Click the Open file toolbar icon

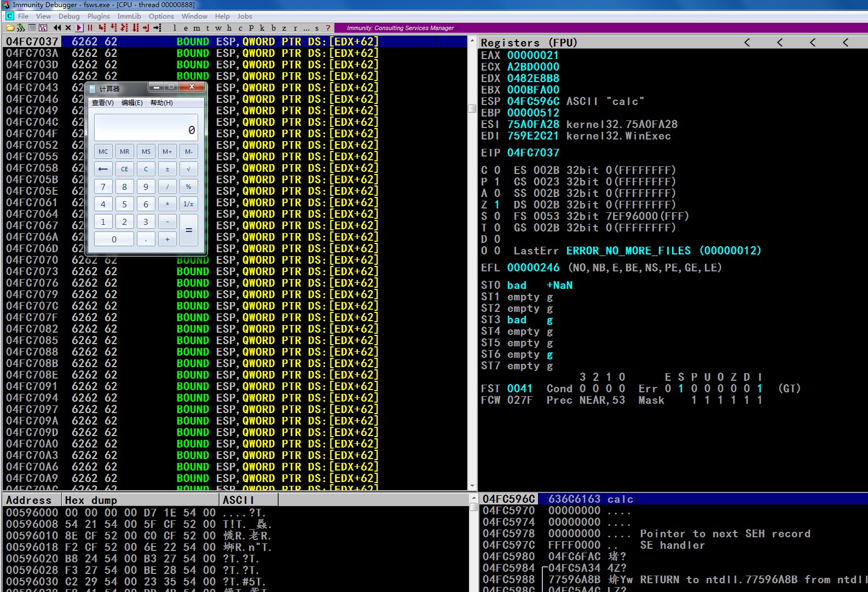click(x=10, y=28)
